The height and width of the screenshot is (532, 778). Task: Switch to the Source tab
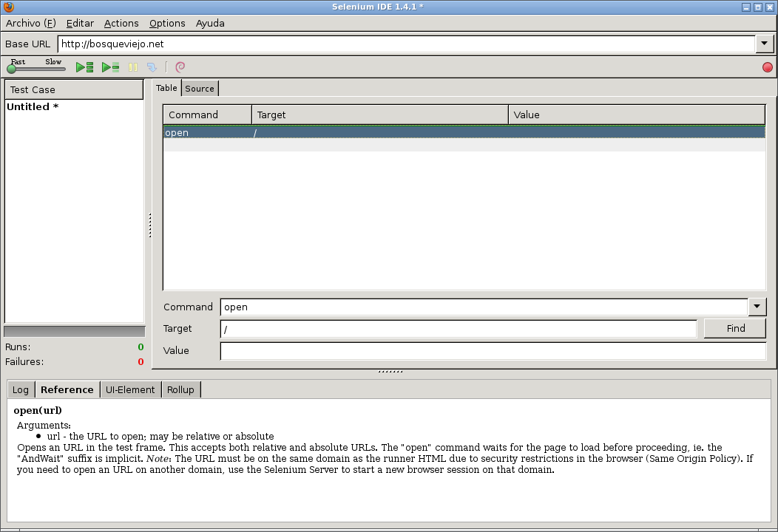(x=200, y=88)
